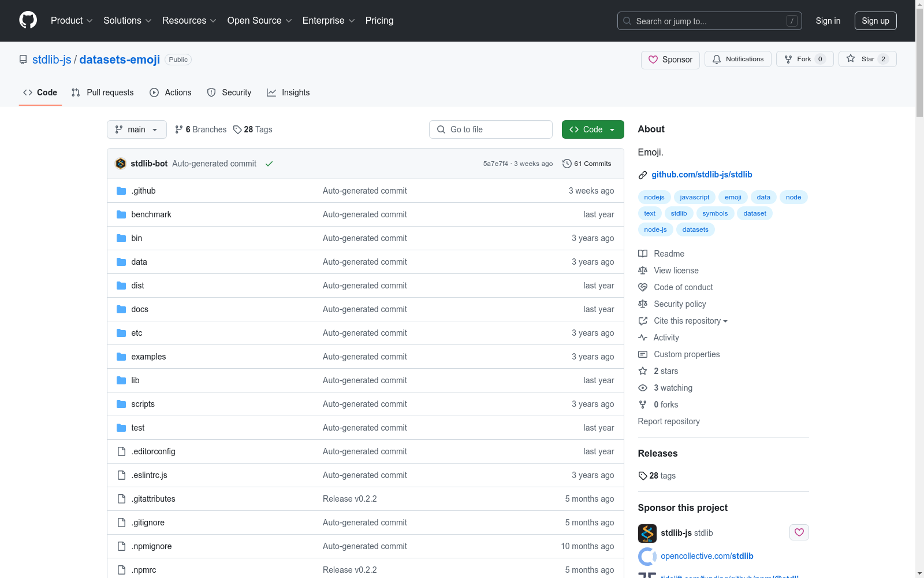This screenshot has width=924, height=578.
Task: Switch to the Security tab
Action: 229,92
